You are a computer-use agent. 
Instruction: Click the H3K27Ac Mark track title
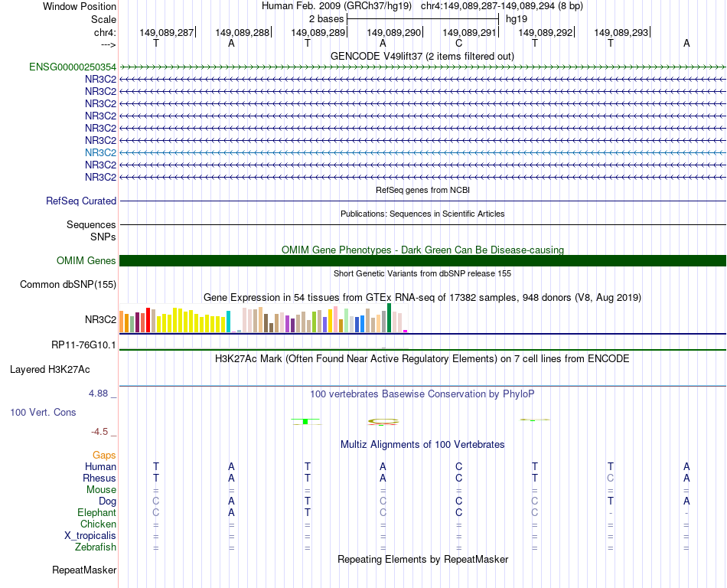tap(422, 359)
